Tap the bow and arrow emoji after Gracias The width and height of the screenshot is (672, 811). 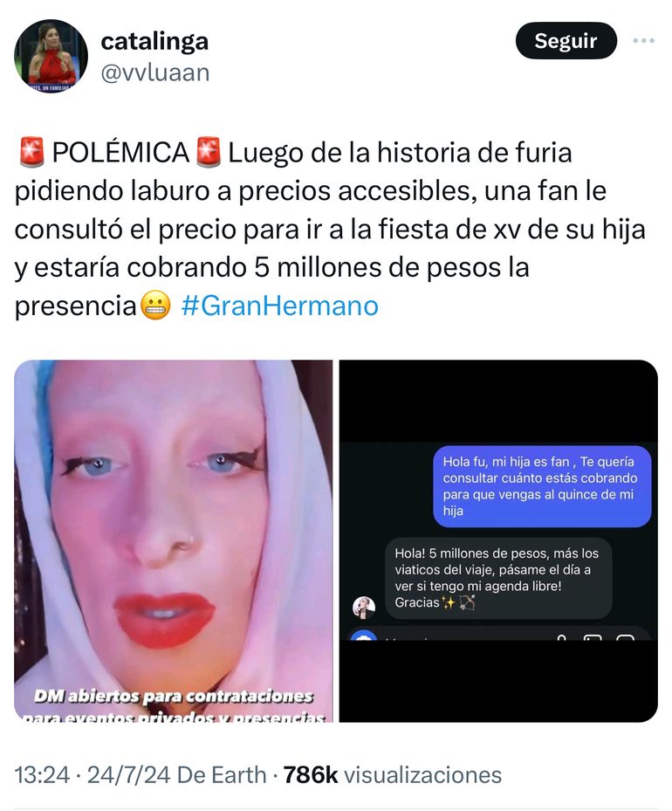(x=467, y=602)
